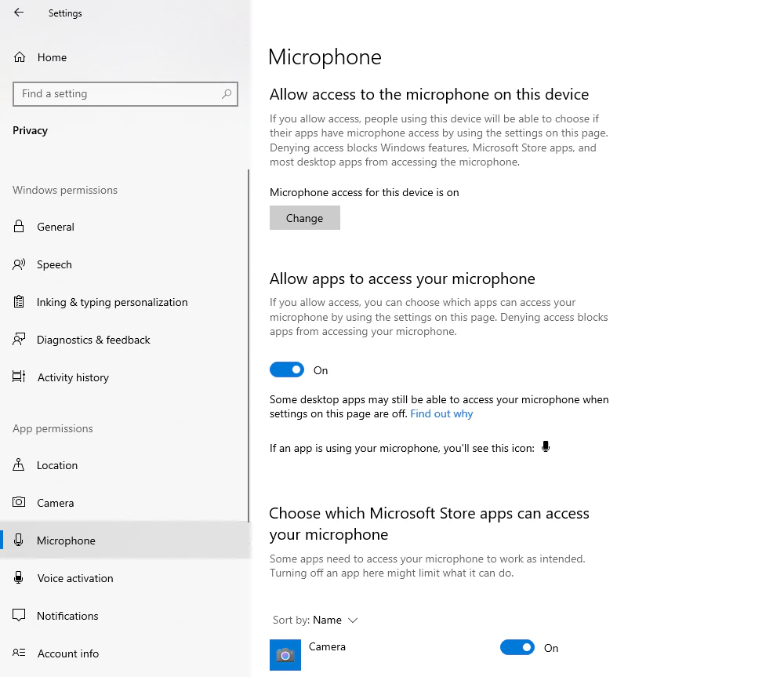Select Voice activation settings
This screenshot has height=677, width=784.
point(125,578)
